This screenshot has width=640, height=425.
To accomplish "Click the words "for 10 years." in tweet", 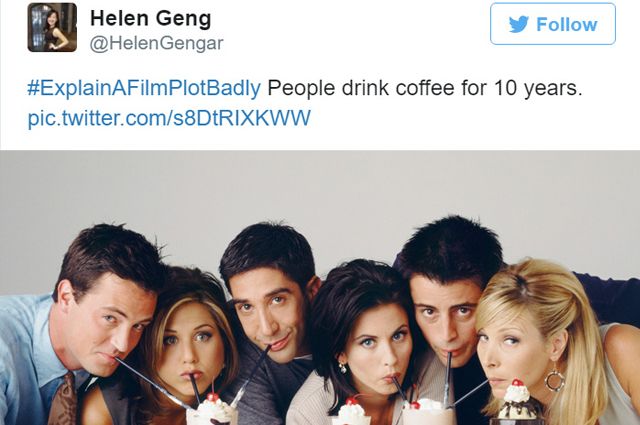I will coord(522,88).
